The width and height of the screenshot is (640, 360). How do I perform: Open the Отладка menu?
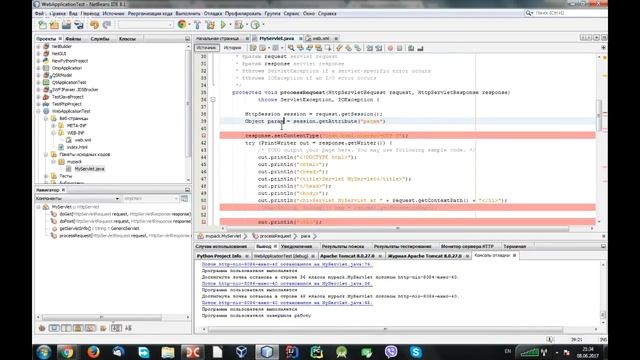click(x=213, y=13)
